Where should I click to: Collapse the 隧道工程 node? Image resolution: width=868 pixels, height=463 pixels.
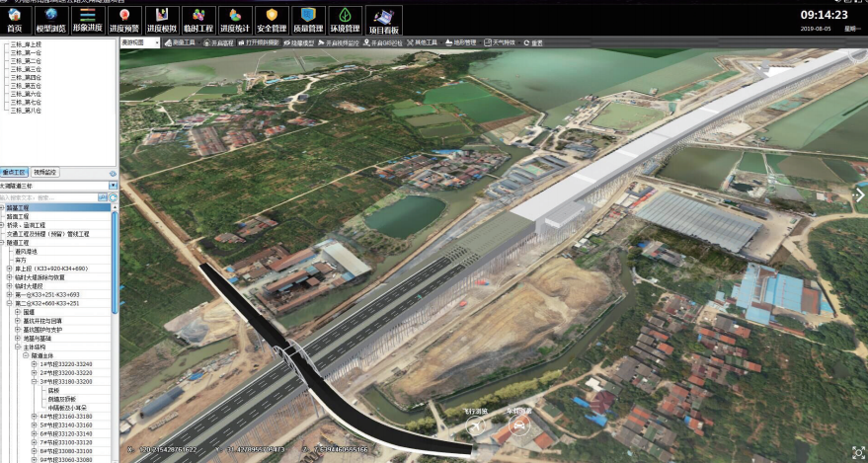coord(2,242)
